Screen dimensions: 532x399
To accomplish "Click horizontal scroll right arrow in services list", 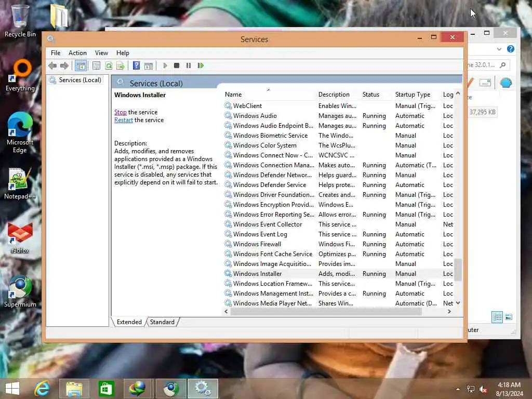I will coord(449,312).
